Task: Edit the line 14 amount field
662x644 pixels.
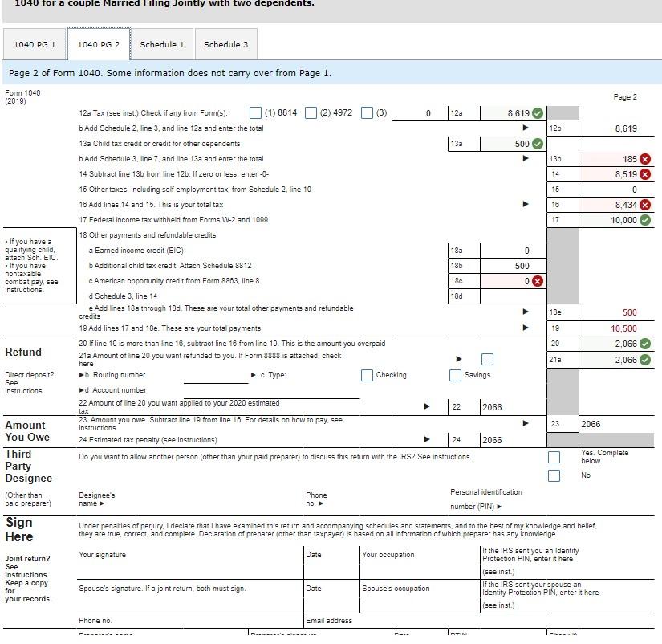Action: (616, 174)
